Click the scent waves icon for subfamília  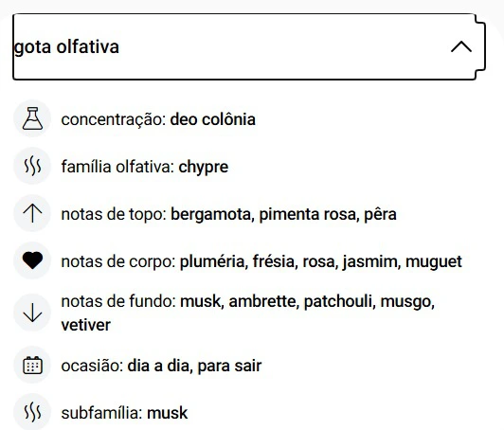click(32, 413)
